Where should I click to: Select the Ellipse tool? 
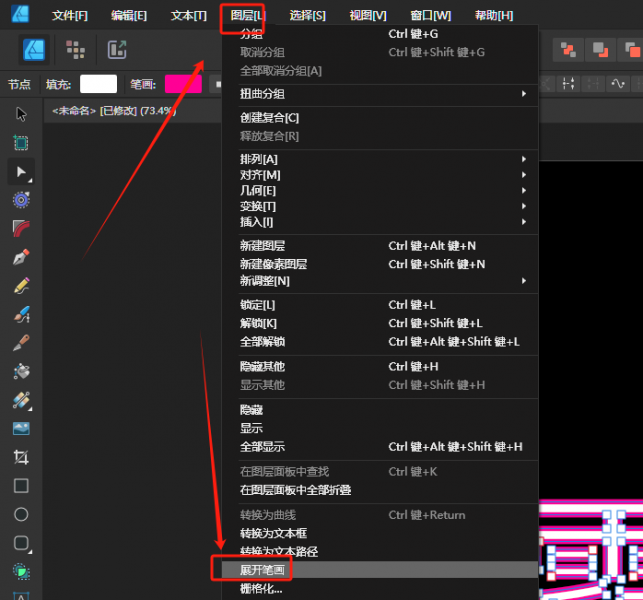click(21, 514)
